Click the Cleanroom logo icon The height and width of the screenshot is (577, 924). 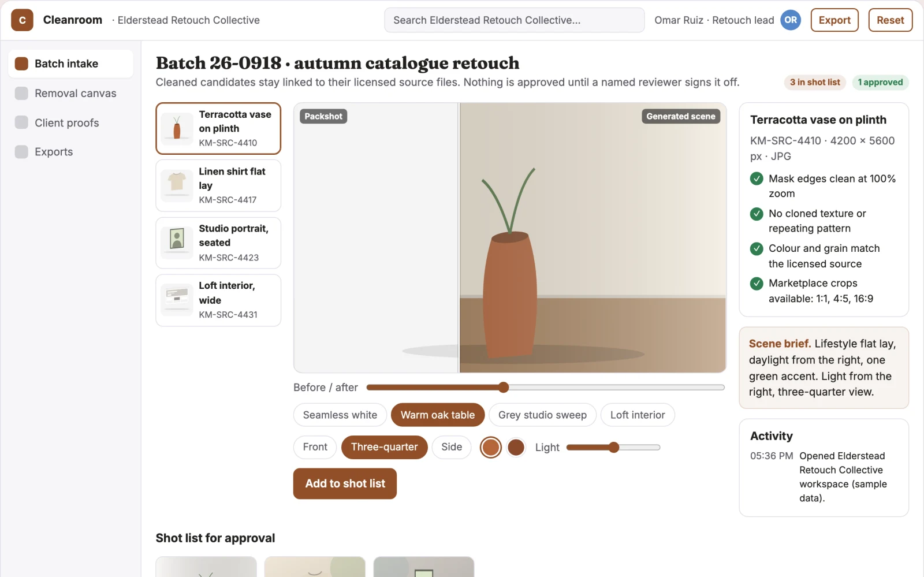click(x=22, y=20)
